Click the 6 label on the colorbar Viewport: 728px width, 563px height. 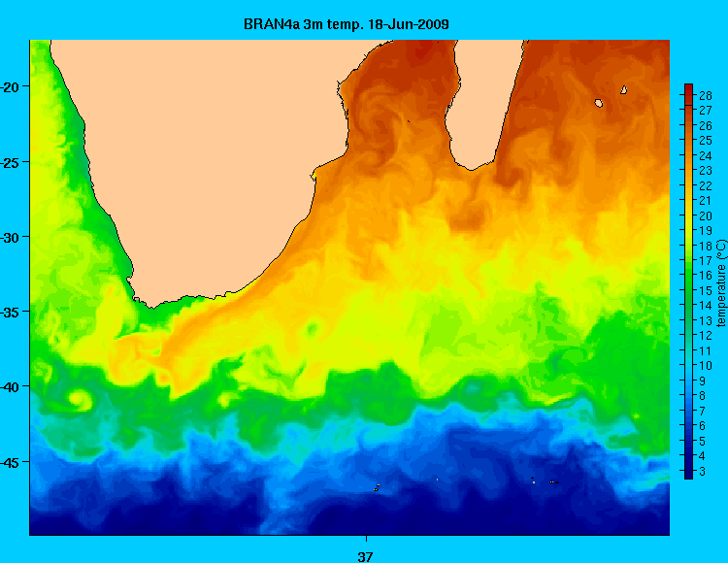point(702,425)
